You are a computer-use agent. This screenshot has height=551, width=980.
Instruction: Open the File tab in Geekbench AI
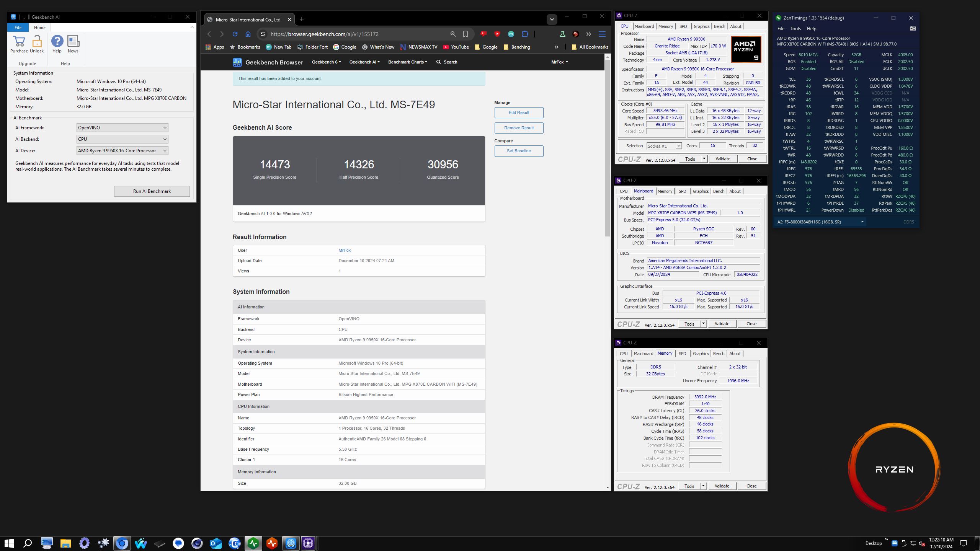(18, 28)
